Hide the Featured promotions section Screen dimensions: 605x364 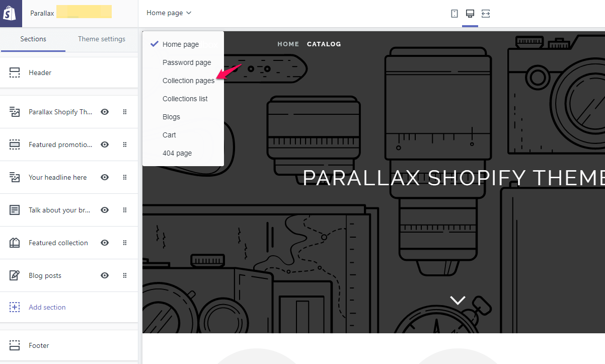pyautogui.click(x=105, y=144)
